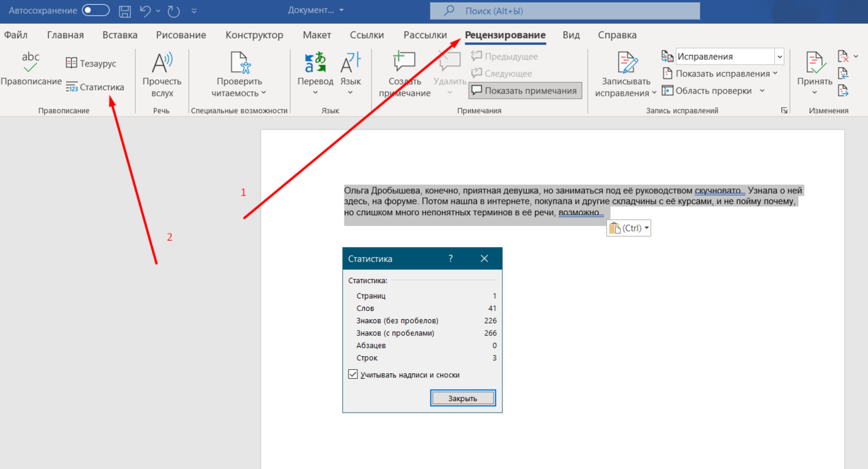Screen dimensions: 868x469
Task: Open the Макет ribbon tab
Action: 317,35
